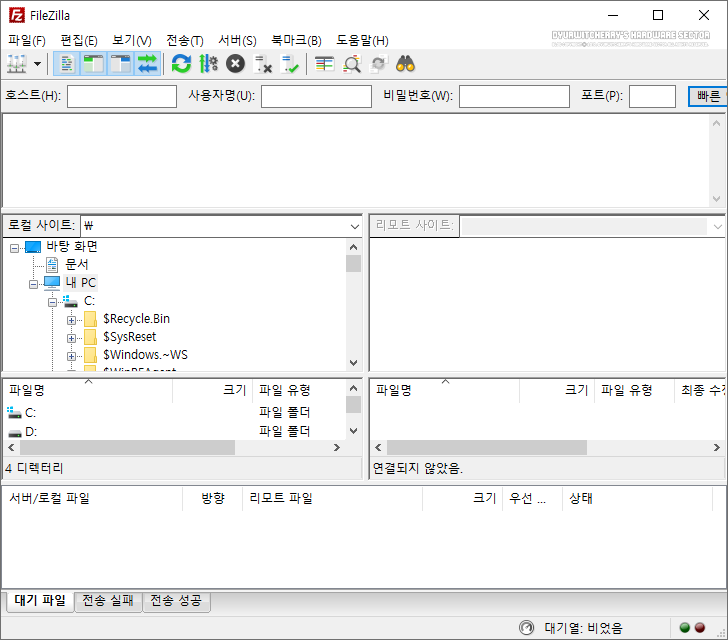Toggle processing of transfer queue

pyautogui.click(x=208, y=64)
